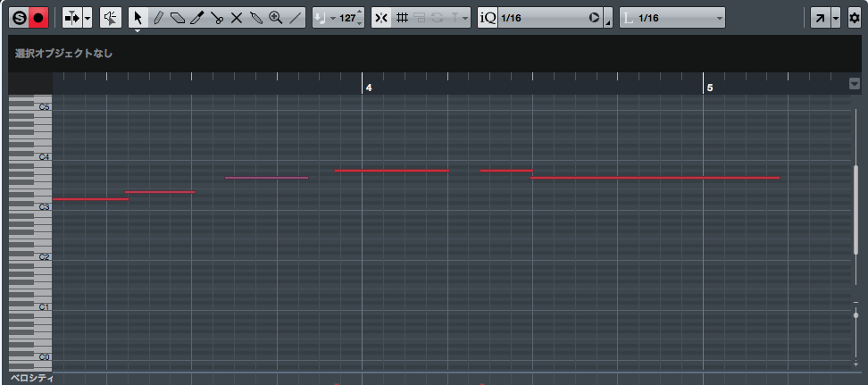Toggle Acoustic Feedback speaker icon
868x385 pixels.
click(x=111, y=18)
